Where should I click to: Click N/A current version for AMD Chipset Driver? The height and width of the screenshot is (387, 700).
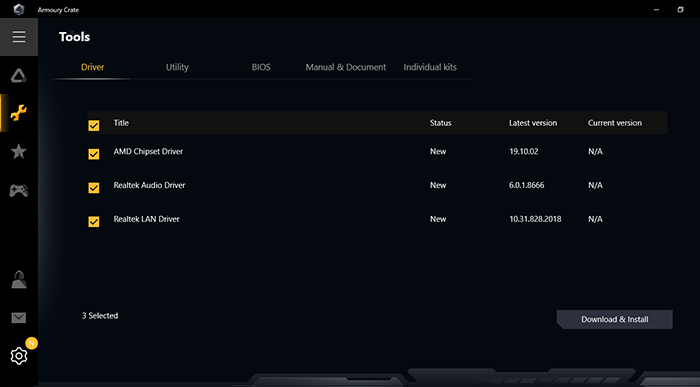pyautogui.click(x=595, y=151)
